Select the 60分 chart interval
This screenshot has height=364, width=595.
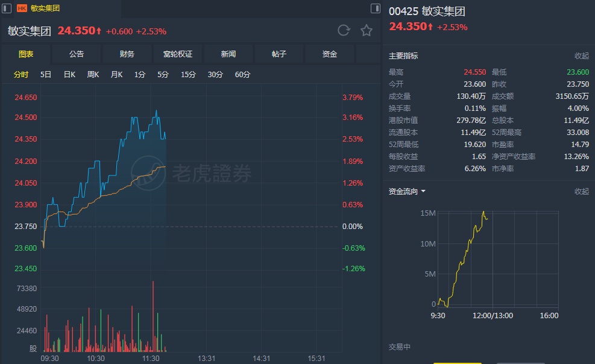242,75
